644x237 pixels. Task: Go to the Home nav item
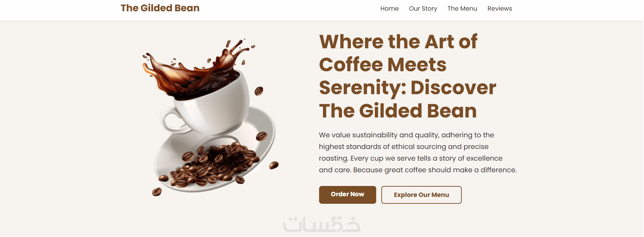pos(389,9)
